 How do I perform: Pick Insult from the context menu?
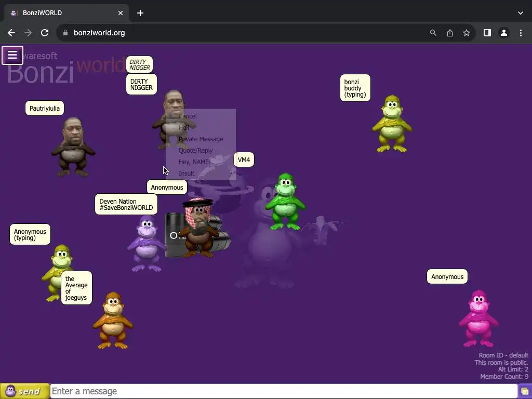pos(187,174)
